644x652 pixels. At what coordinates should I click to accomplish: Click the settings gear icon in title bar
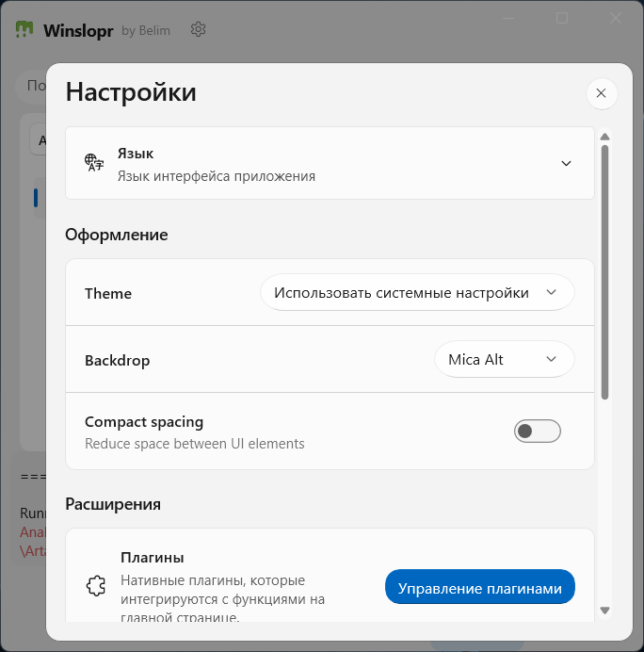click(198, 29)
